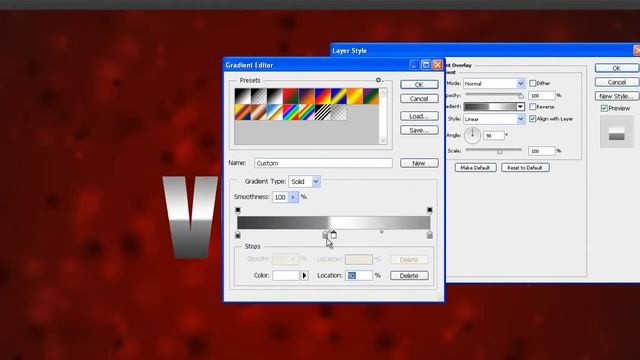The image size is (640, 360).
Task: Click the Scale slider handle
Action: click(x=500, y=151)
